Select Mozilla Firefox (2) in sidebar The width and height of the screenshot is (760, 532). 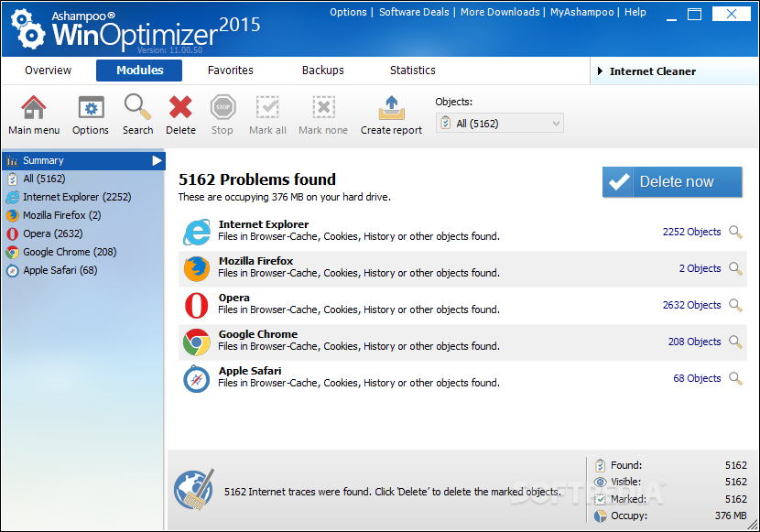(x=84, y=215)
